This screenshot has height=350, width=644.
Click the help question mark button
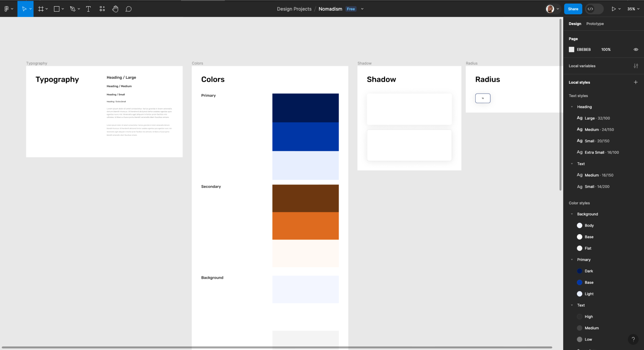(633, 339)
